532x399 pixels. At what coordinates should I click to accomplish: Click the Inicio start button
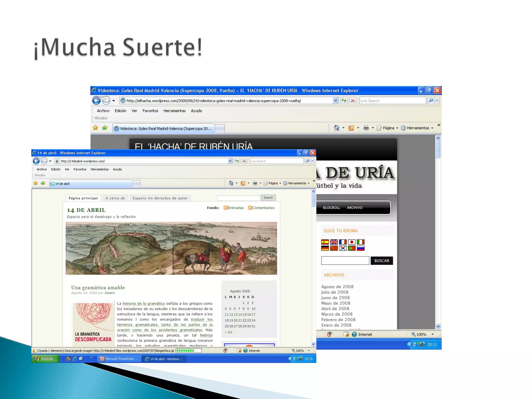[45, 359]
